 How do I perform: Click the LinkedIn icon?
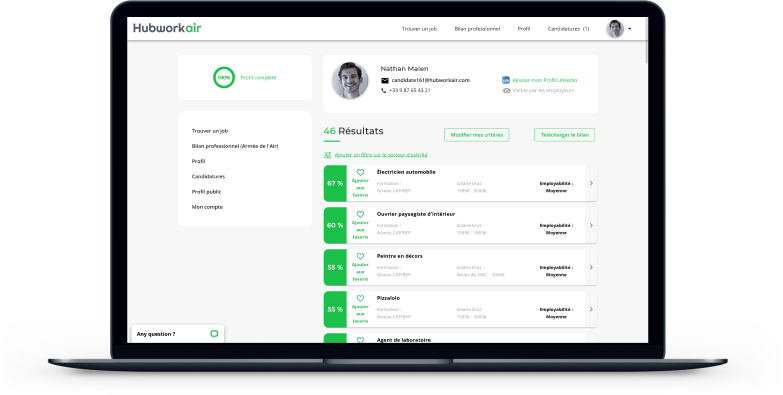click(505, 80)
